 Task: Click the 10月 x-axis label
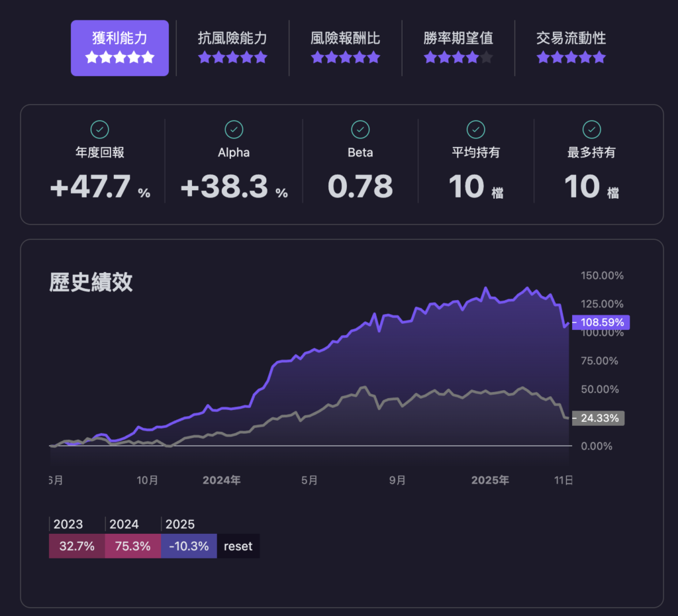point(148,480)
